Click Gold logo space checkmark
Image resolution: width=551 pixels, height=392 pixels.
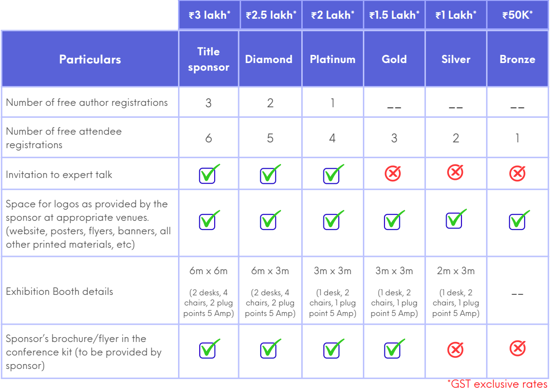coord(393,221)
